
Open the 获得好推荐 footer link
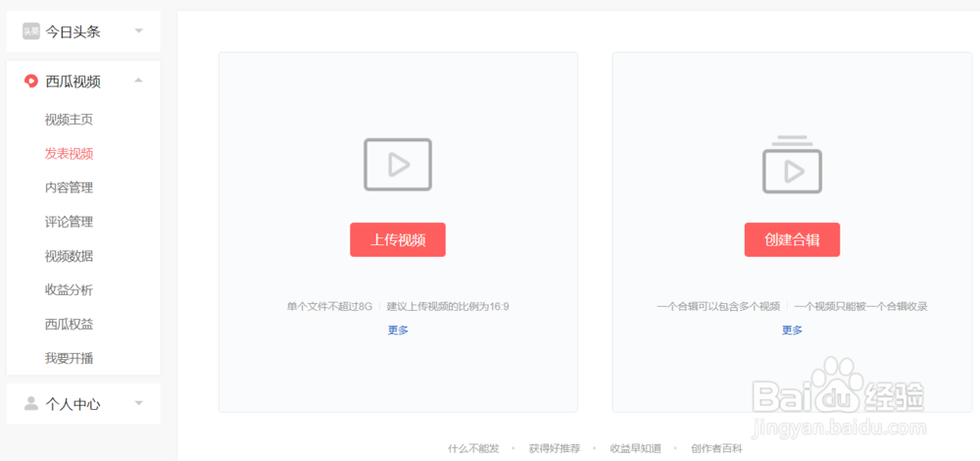[555, 448]
